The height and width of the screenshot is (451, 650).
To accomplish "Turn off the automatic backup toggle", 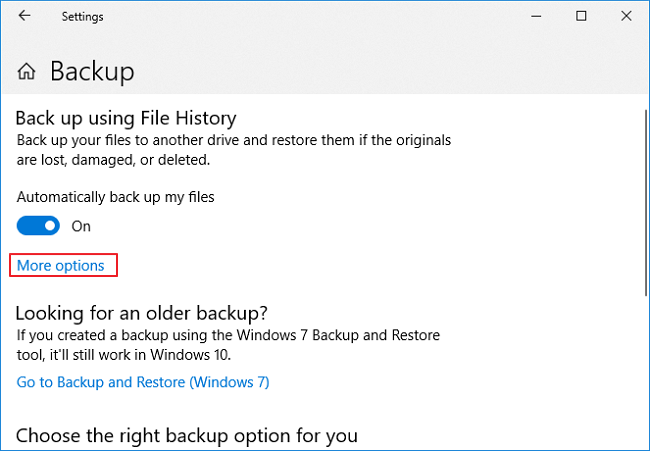I will coord(38,226).
